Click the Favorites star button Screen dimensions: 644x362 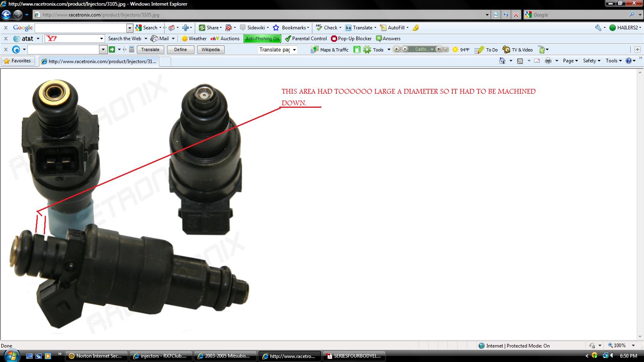click(17, 61)
